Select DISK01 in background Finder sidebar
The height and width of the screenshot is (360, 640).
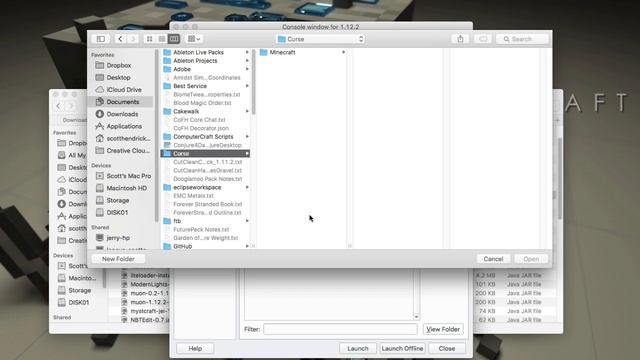tap(79, 302)
